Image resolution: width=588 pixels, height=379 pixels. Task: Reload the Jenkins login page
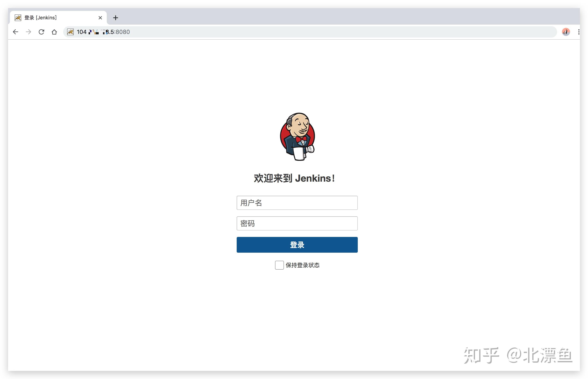click(x=41, y=32)
